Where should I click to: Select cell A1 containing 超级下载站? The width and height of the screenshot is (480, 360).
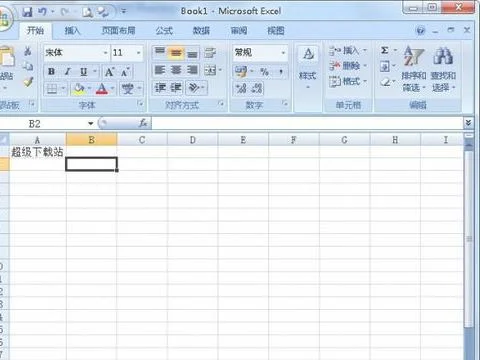pyautogui.click(x=37, y=152)
